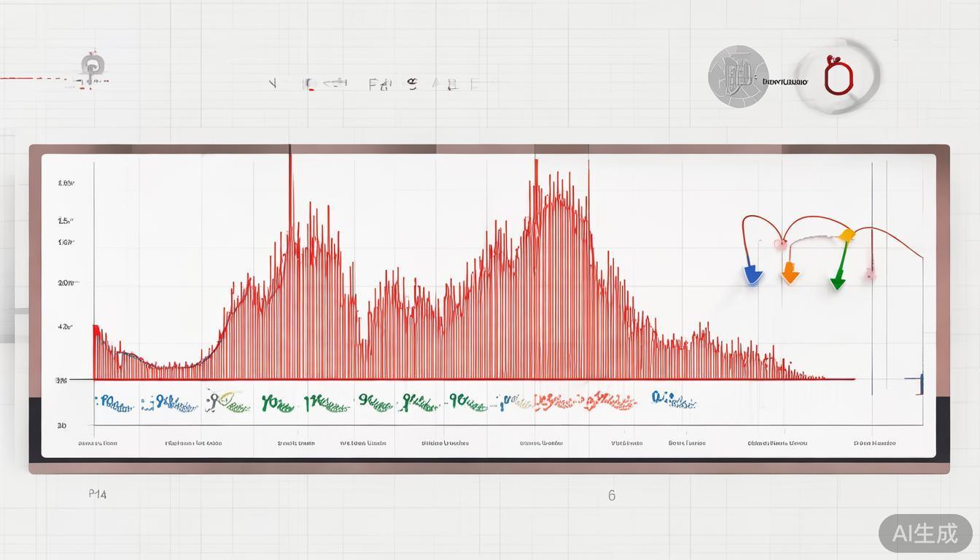Click the first x-axis label on left

point(98,443)
